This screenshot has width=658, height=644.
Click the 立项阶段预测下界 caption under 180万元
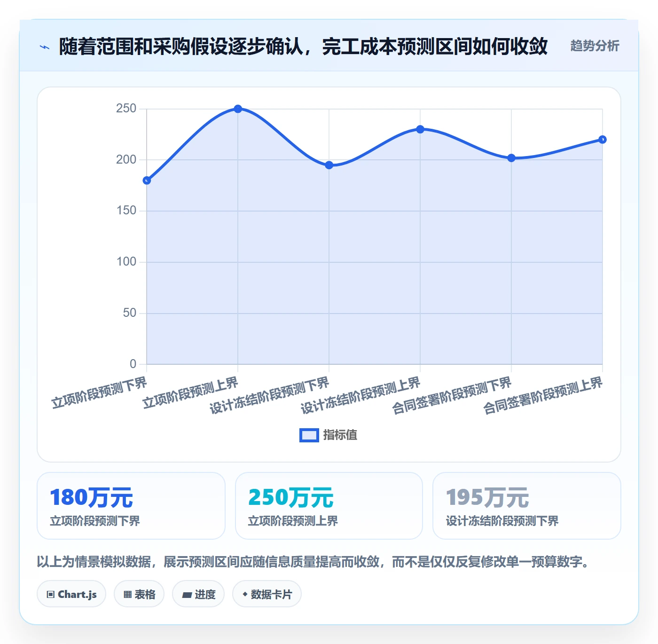click(x=95, y=521)
